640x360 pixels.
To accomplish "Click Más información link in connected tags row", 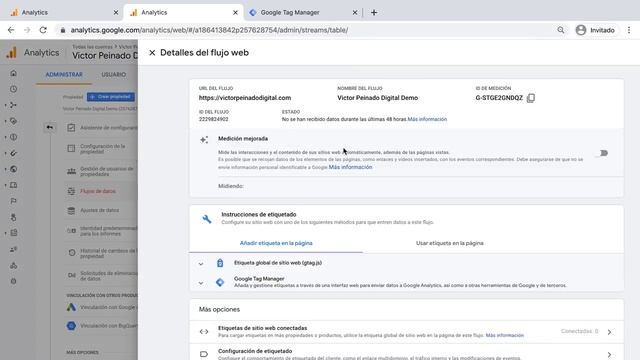I will pos(504,336).
